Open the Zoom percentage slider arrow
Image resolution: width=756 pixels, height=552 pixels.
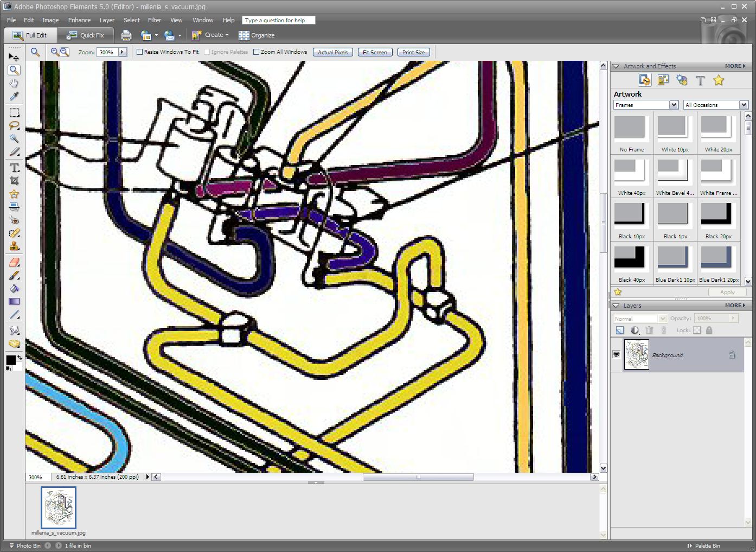123,52
